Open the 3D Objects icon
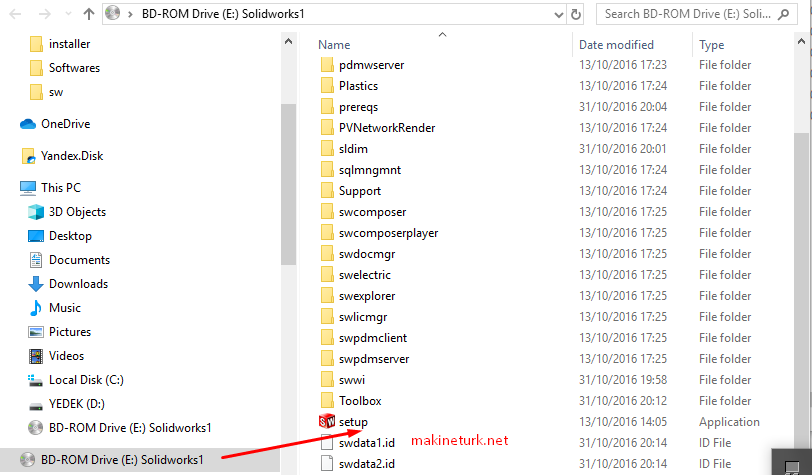812x475 pixels. click(36, 212)
